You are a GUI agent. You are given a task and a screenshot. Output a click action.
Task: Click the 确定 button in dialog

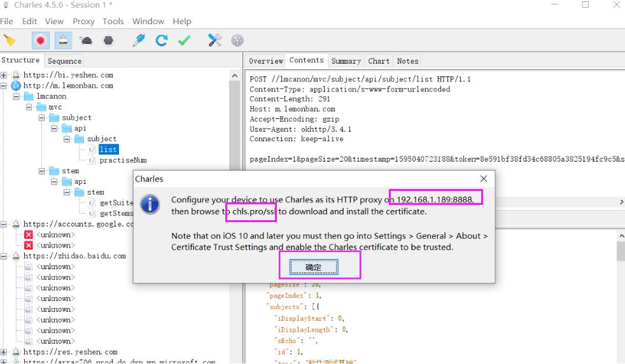click(314, 268)
